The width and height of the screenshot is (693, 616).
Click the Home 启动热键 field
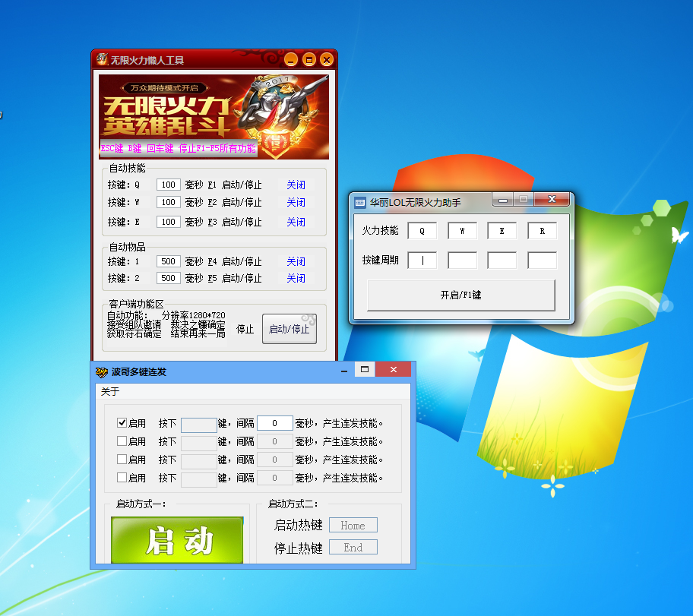tap(353, 526)
